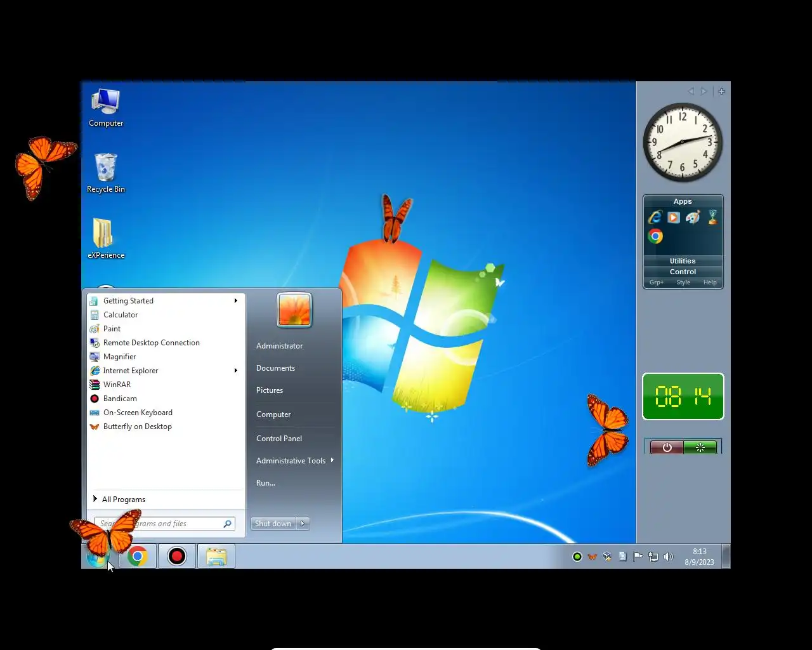Open the eXPerience folder on desktop
The height and width of the screenshot is (650, 812).
tap(106, 239)
